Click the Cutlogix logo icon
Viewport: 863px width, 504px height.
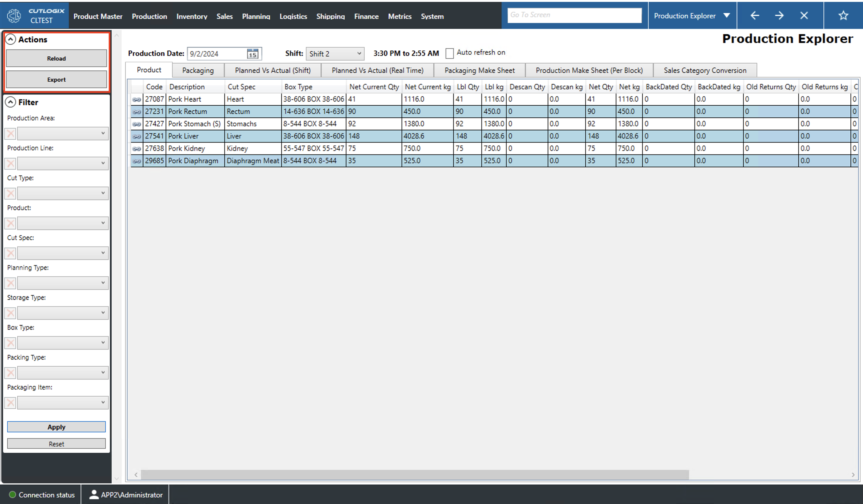[14, 15]
